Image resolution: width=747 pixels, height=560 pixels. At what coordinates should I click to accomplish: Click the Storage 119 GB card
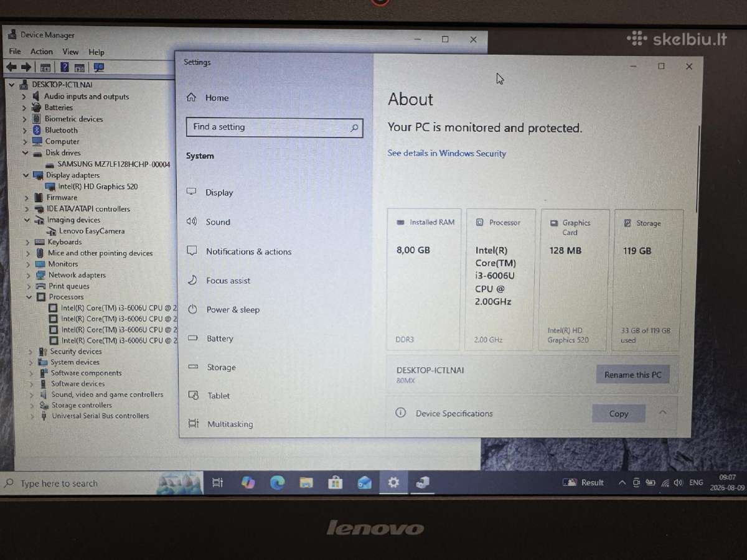pyautogui.click(x=648, y=280)
